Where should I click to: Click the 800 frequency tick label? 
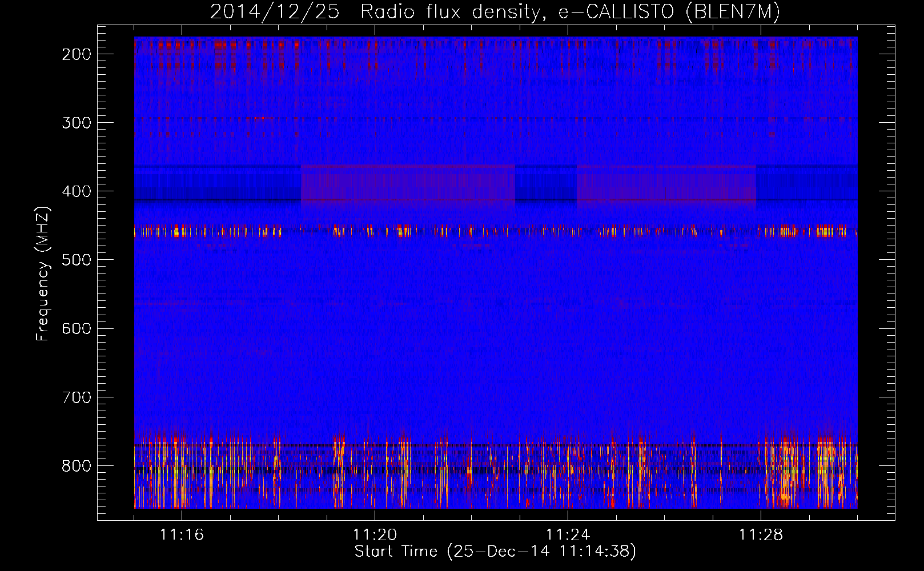pos(76,465)
